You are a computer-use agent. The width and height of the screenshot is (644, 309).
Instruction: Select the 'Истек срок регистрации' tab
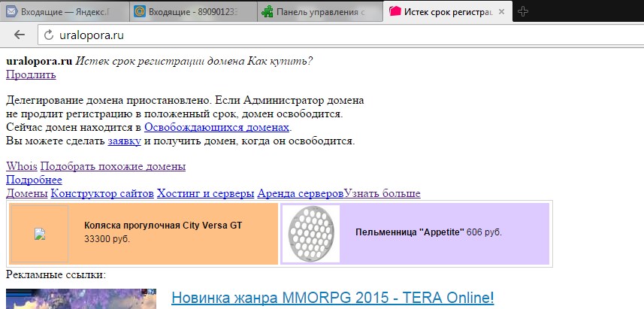point(448,11)
